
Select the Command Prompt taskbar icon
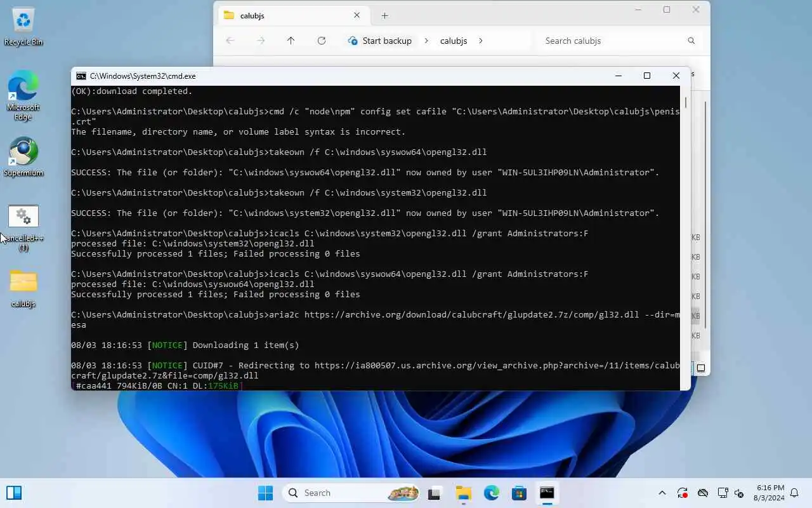[547, 493]
